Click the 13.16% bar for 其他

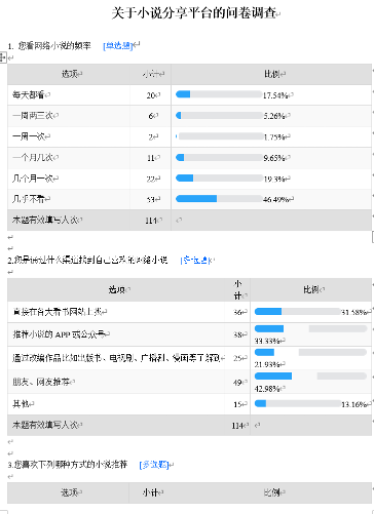point(297,404)
